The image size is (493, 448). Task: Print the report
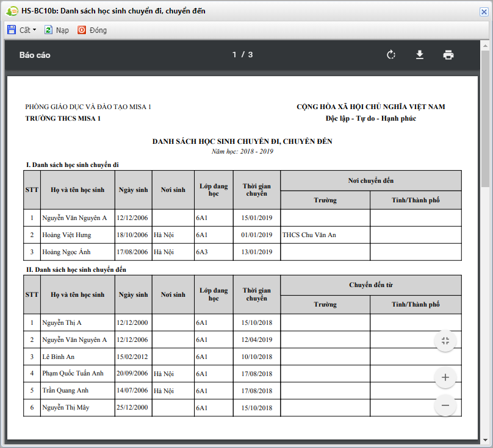coord(448,55)
